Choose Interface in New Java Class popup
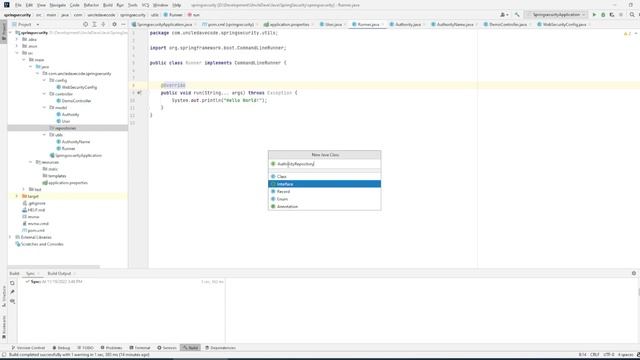This screenshot has height=360, width=640. pyautogui.click(x=324, y=184)
